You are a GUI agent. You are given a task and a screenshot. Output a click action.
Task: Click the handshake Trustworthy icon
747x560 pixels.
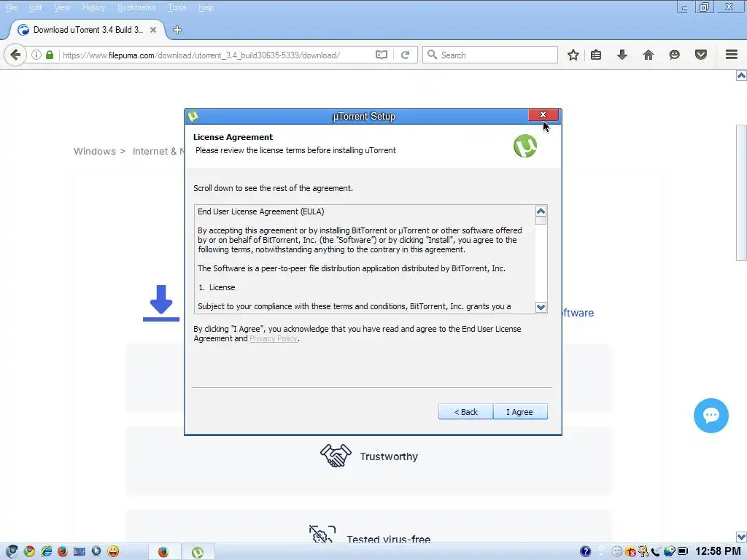point(336,456)
